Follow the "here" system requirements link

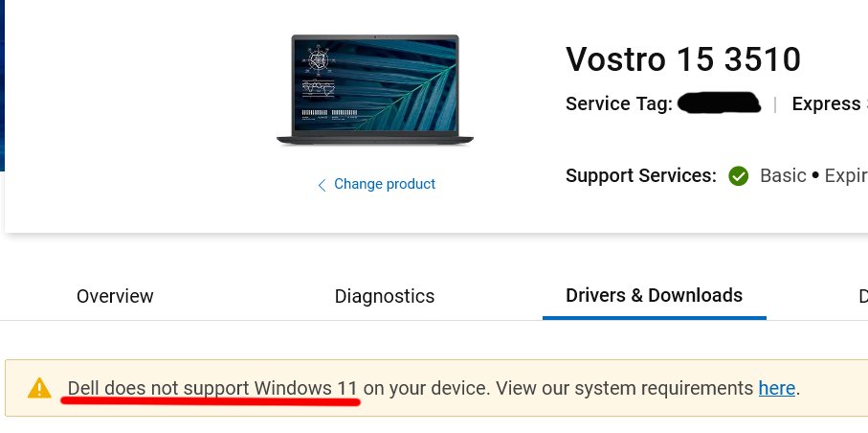click(777, 388)
